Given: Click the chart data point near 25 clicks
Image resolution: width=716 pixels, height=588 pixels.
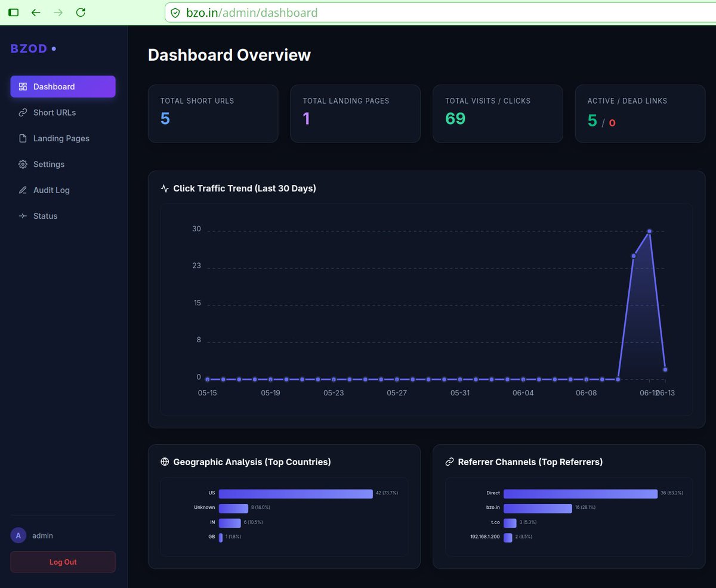Looking at the screenshot, I should 634,256.
